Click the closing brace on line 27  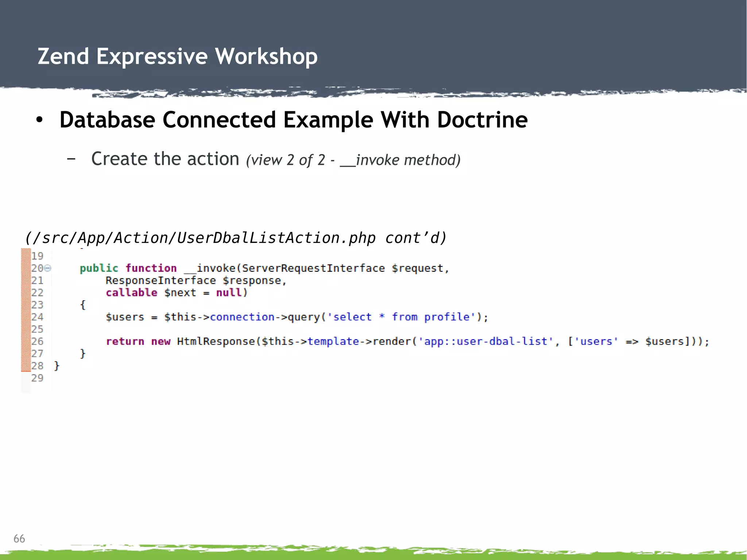(83, 354)
